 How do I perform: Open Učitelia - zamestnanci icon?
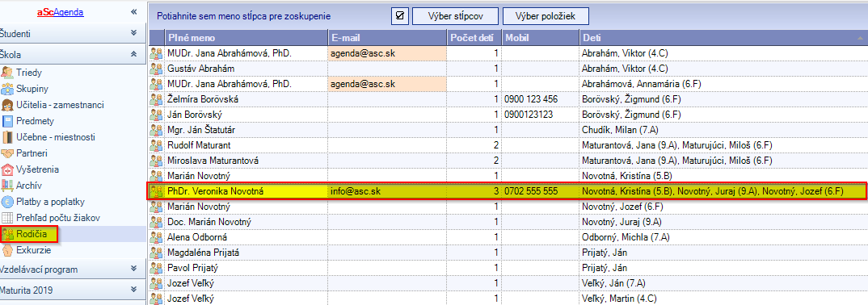coord(8,104)
